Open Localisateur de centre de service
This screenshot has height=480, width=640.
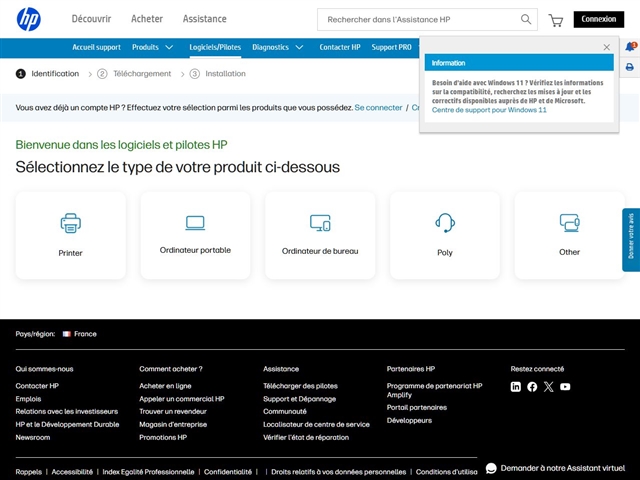click(316, 424)
